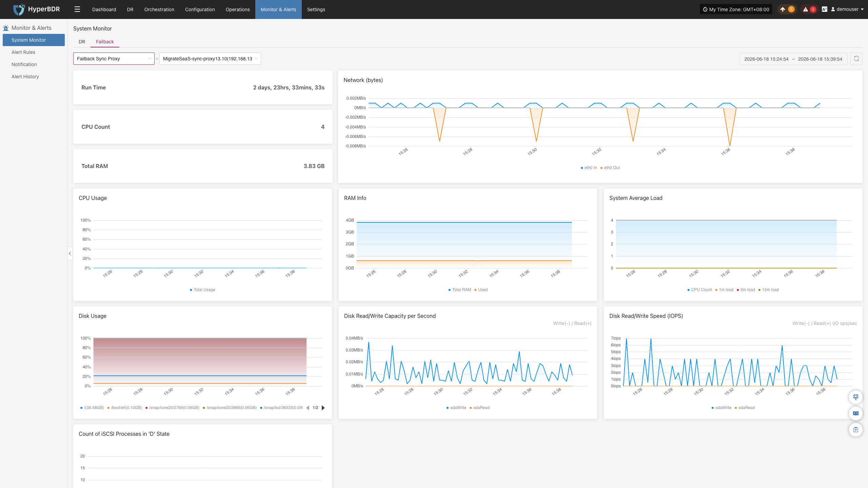Click the Monitor & Alerts siren icon in sidebar
Image resolution: width=868 pixels, height=488 pixels.
6,28
